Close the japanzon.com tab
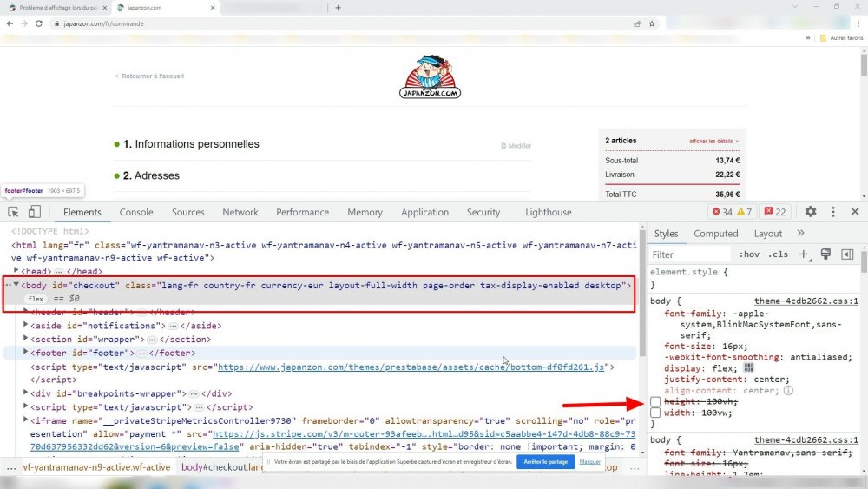Viewport: 868px width, 489px height. (213, 8)
